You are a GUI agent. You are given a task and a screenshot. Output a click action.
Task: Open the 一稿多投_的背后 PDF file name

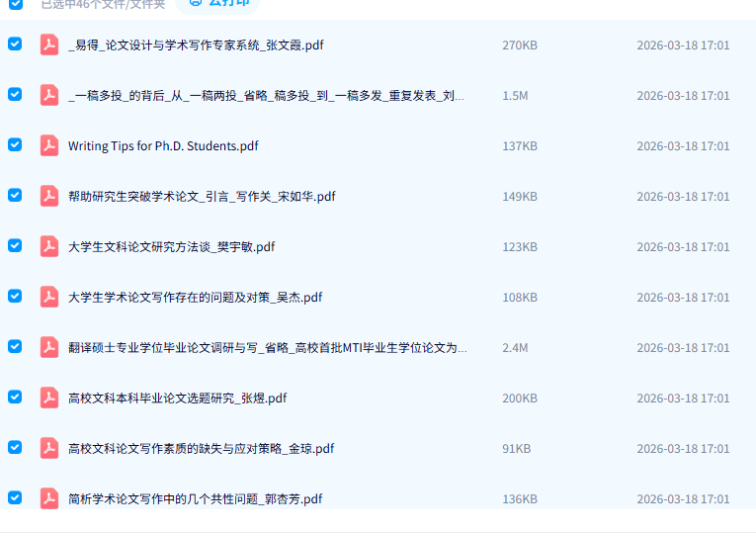(266, 96)
